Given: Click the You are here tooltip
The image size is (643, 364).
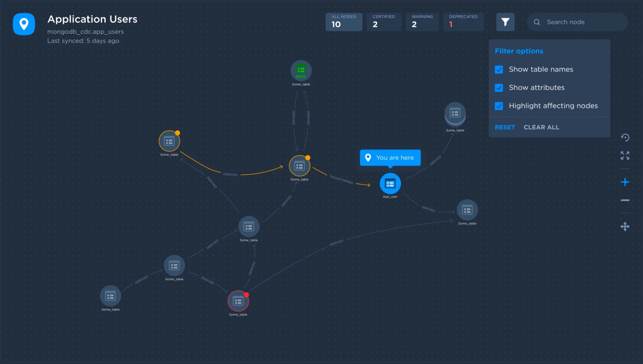Looking at the screenshot, I should pyautogui.click(x=390, y=158).
